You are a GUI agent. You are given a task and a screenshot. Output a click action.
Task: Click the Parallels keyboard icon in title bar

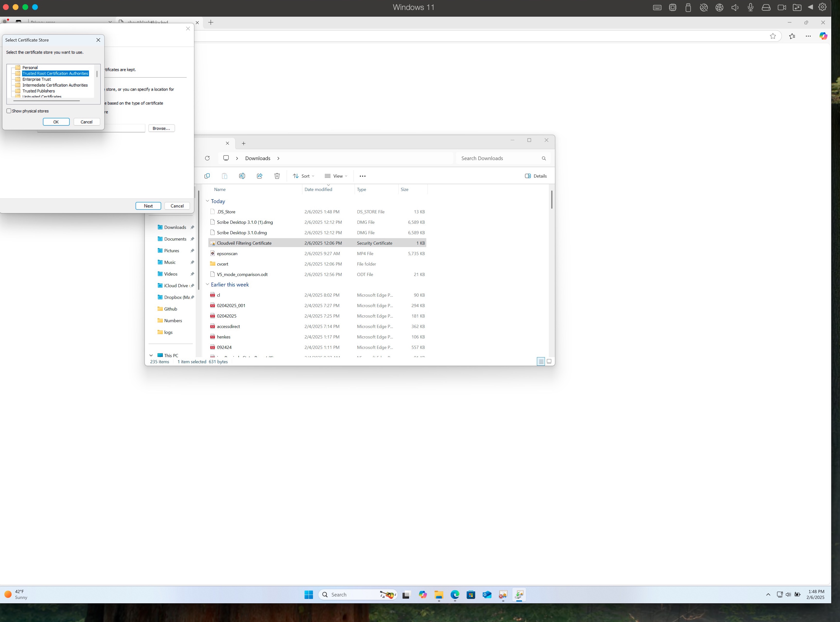(x=657, y=8)
